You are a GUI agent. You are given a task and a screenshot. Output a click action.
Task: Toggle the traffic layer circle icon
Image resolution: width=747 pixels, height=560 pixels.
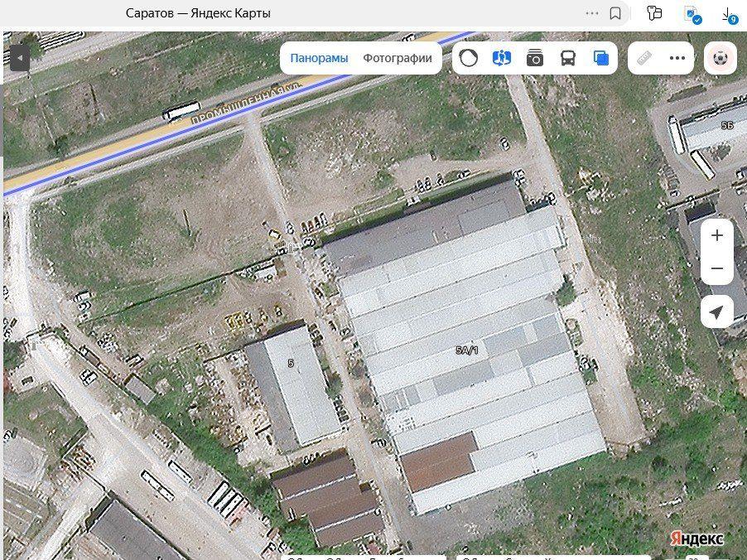click(469, 58)
